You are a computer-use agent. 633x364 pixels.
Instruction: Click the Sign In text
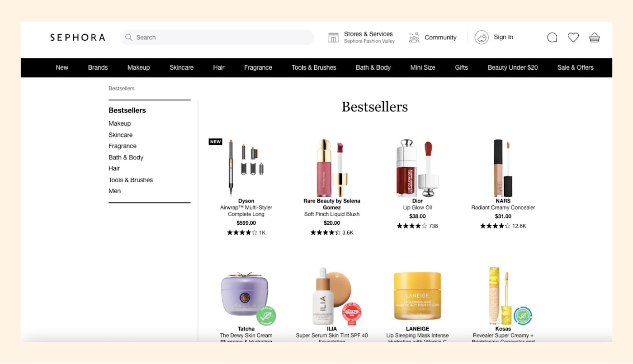coord(503,37)
